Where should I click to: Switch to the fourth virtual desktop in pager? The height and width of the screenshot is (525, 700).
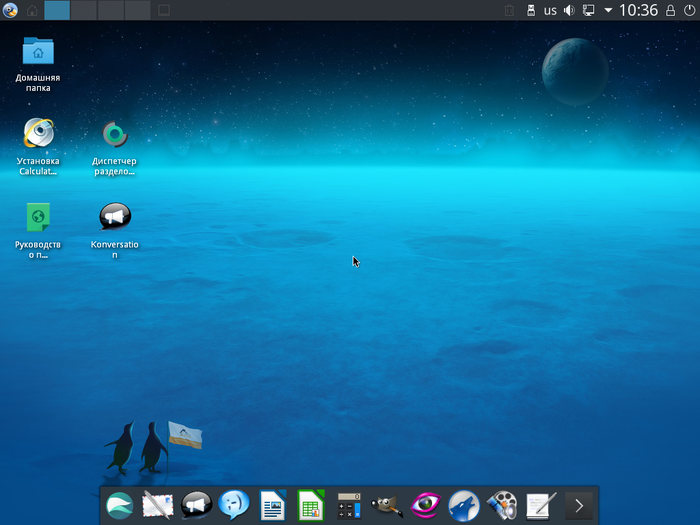click(138, 10)
